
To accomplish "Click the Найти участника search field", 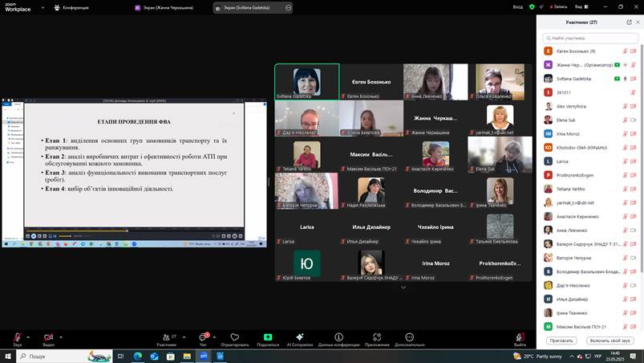I will pos(591,38).
